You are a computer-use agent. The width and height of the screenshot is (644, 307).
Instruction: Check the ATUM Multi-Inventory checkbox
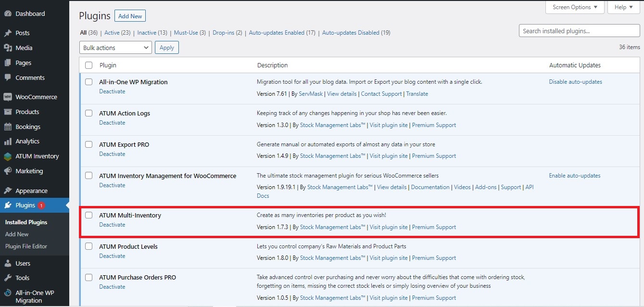(88, 215)
